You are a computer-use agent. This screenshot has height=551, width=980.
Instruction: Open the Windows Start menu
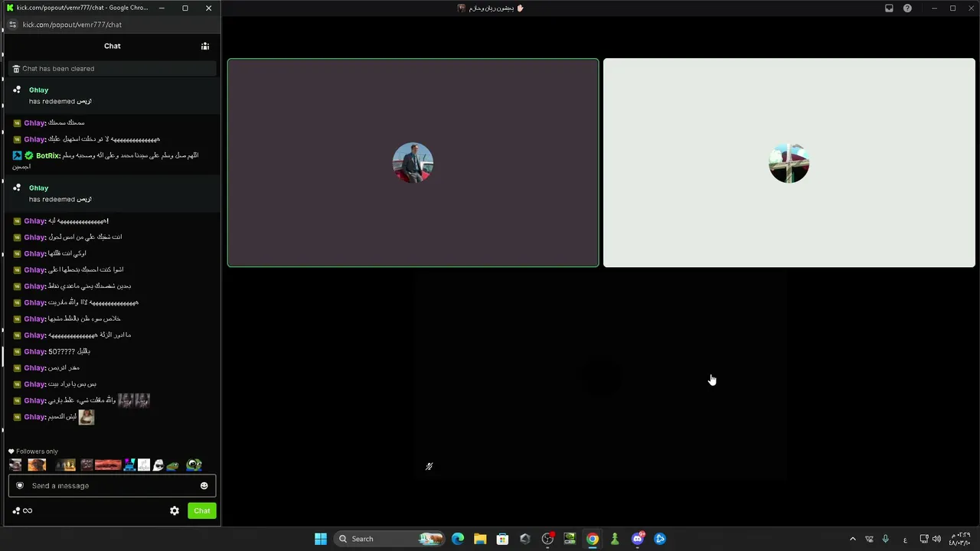pyautogui.click(x=321, y=539)
